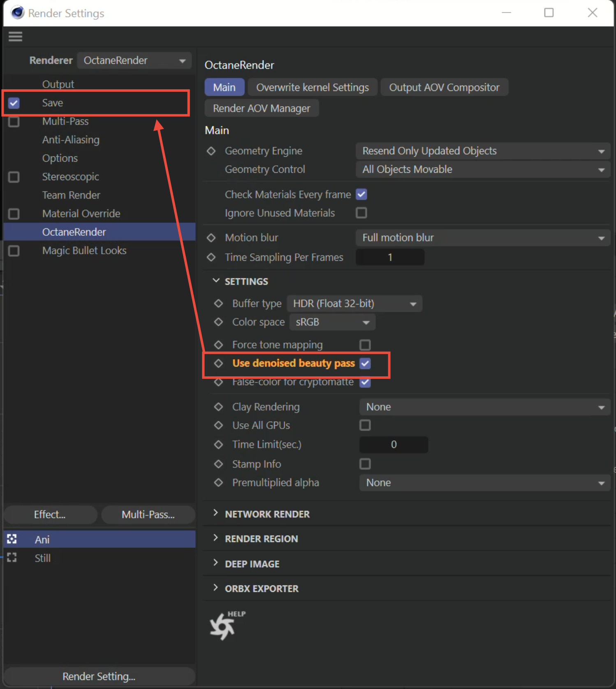This screenshot has width=616, height=689.
Task: Enable the Multi-Pass checkbox
Action: pos(14,122)
